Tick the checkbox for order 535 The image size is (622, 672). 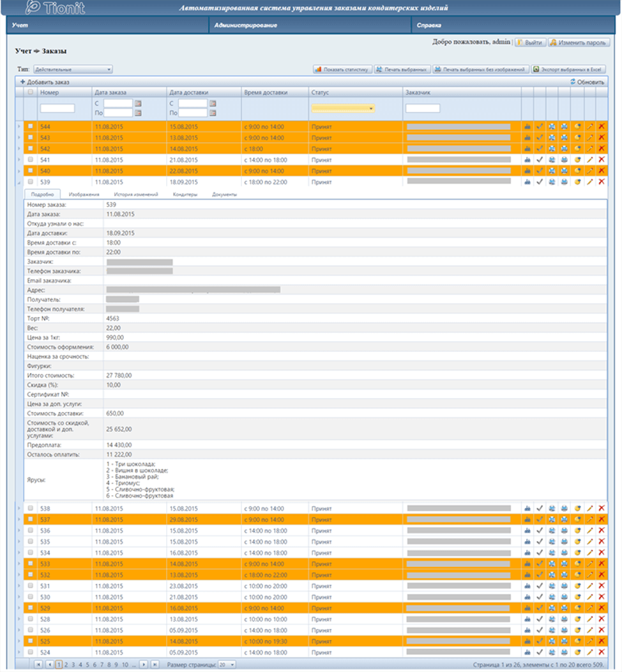pos(31,542)
